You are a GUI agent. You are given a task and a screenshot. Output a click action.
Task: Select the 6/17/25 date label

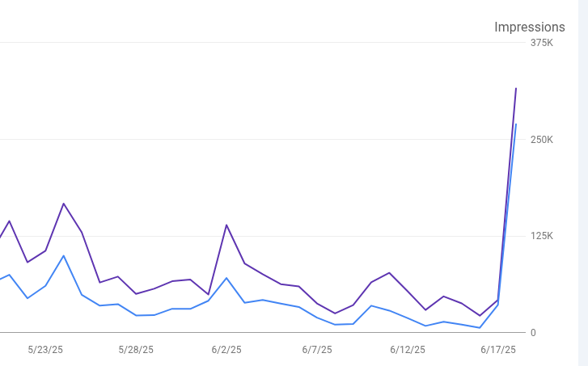[498, 350]
